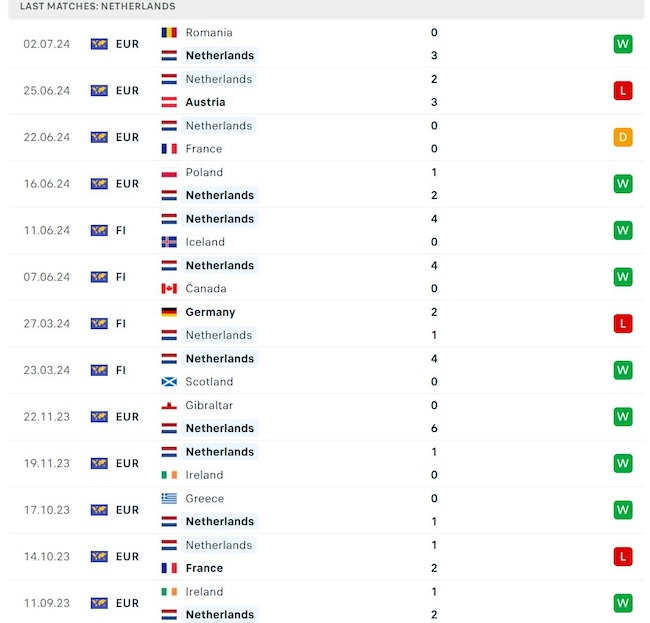Screen dimensions: 650x623
Task: Click the Poland flag icon
Action: point(169,172)
